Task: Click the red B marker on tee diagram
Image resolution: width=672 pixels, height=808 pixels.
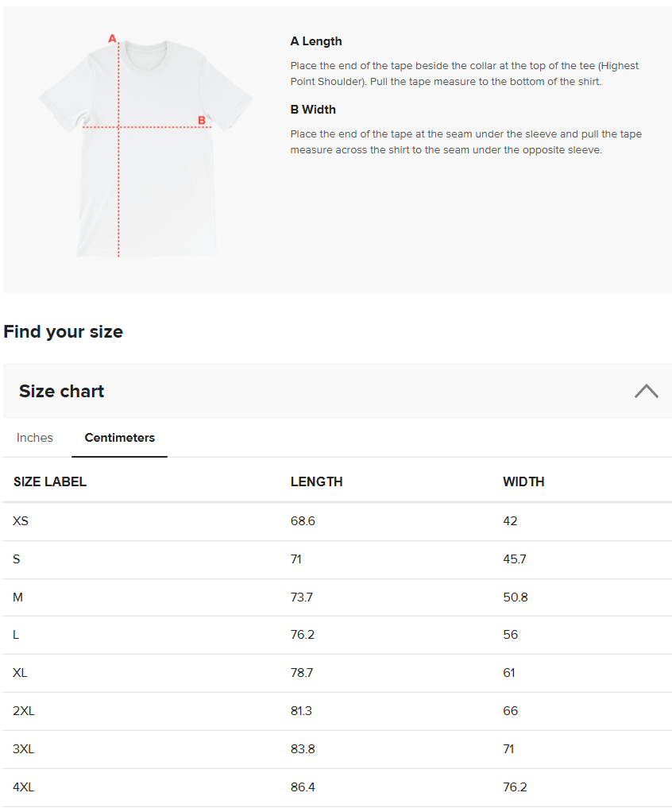Action: [x=202, y=121]
